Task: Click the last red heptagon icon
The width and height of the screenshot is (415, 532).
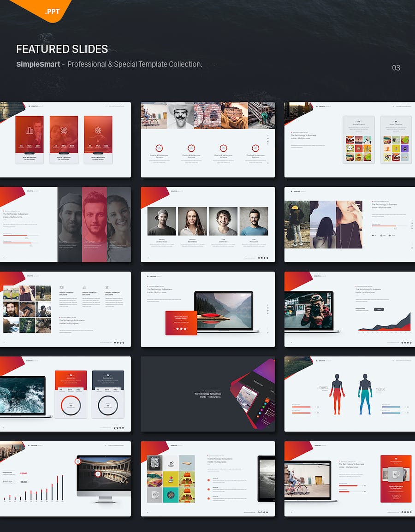Action: tap(255, 148)
